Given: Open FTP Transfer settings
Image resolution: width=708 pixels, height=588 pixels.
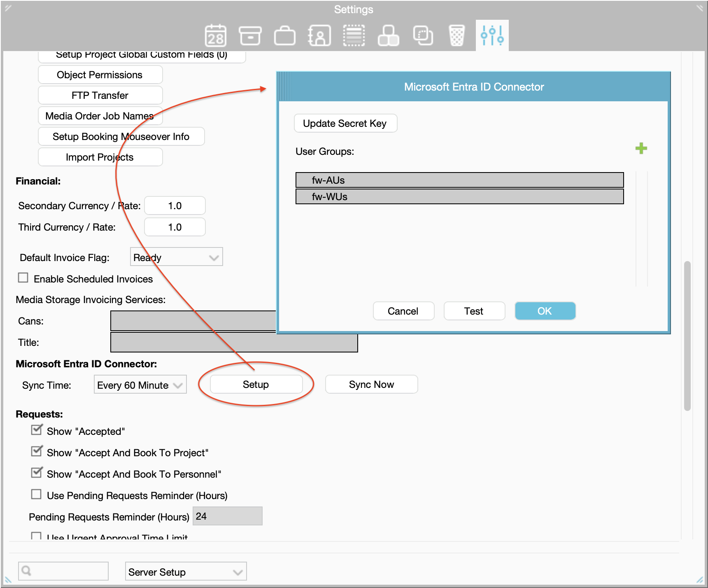Looking at the screenshot, I should click(x=100, y=96).
